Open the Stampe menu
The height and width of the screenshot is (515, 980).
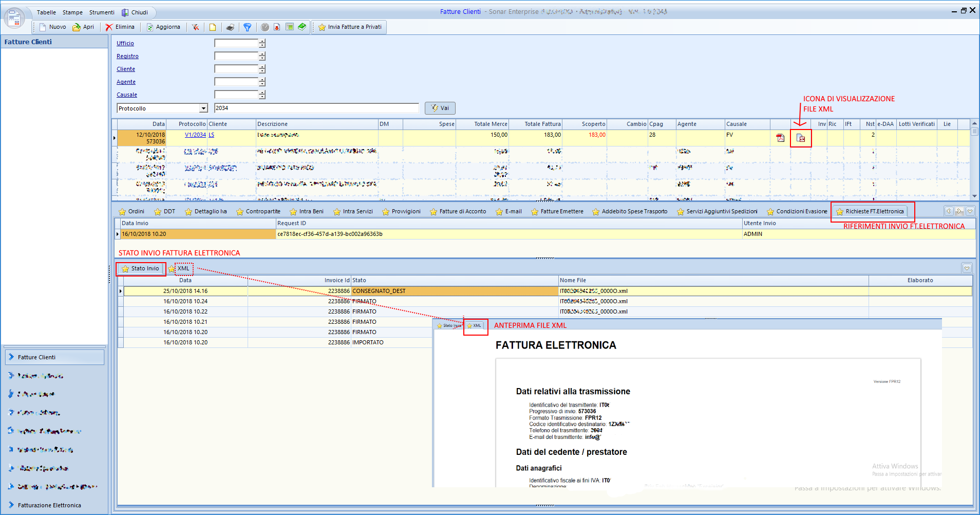[72, 12]
